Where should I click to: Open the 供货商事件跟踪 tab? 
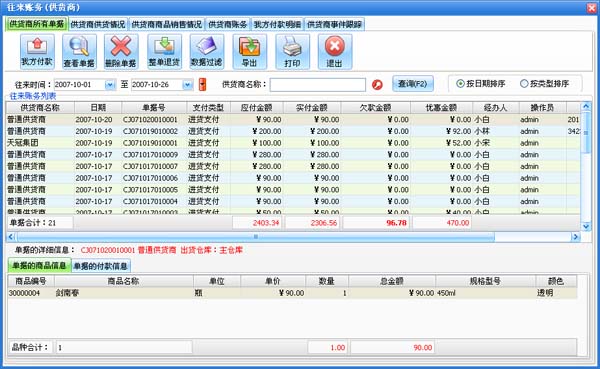(334, 24)
